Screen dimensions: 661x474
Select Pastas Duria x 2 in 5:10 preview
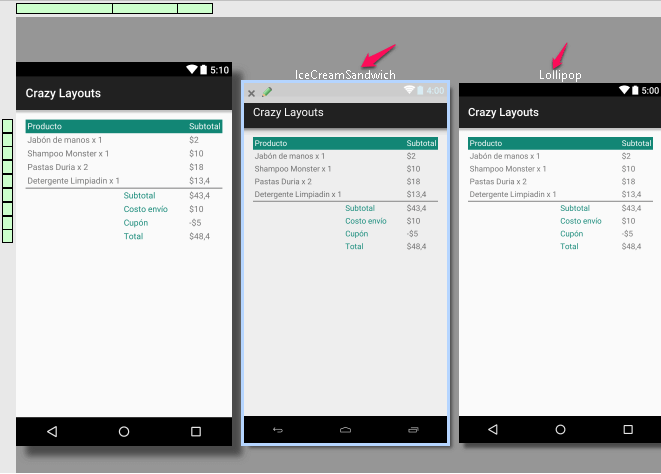point(58,167)
